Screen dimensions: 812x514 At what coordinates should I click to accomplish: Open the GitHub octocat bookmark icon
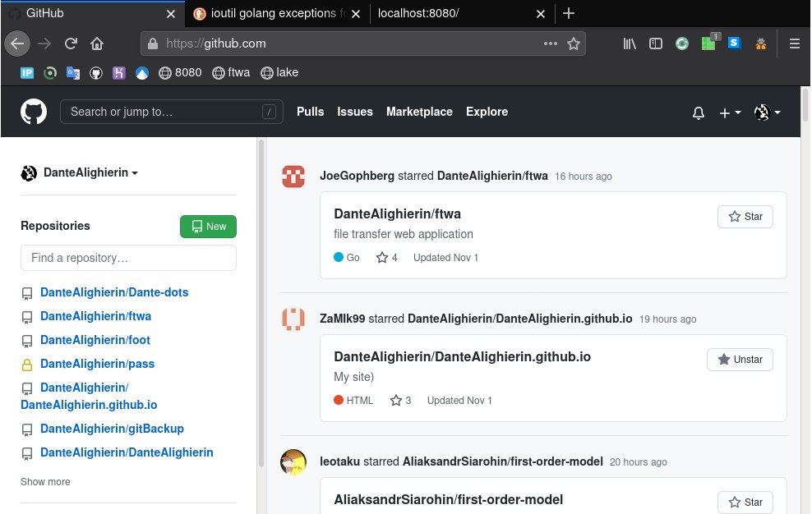coord(96,73)
